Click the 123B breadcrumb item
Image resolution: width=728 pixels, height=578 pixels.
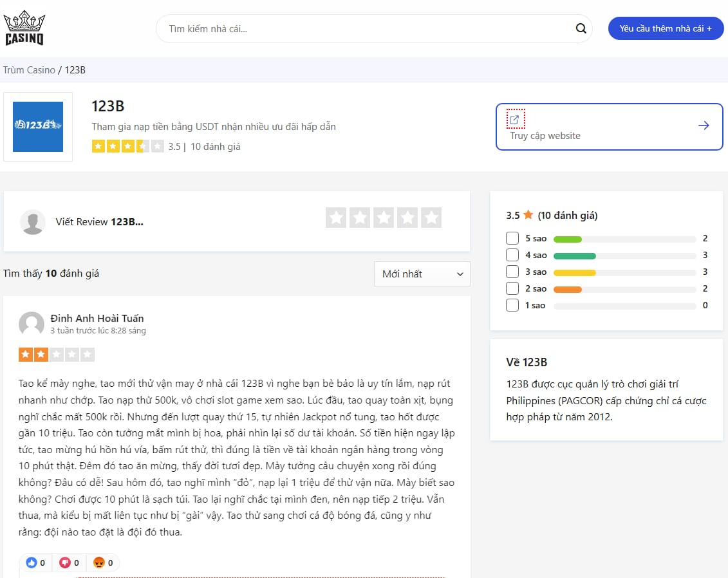75,70
